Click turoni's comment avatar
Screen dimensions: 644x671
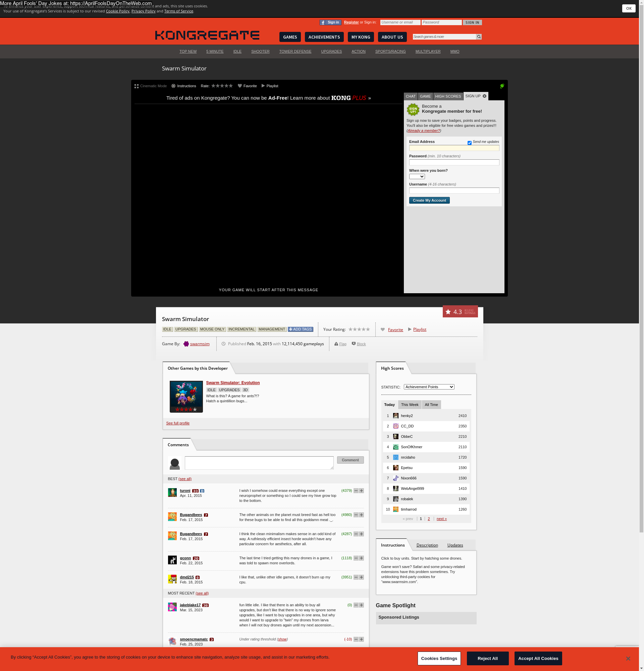click(172, 492)
